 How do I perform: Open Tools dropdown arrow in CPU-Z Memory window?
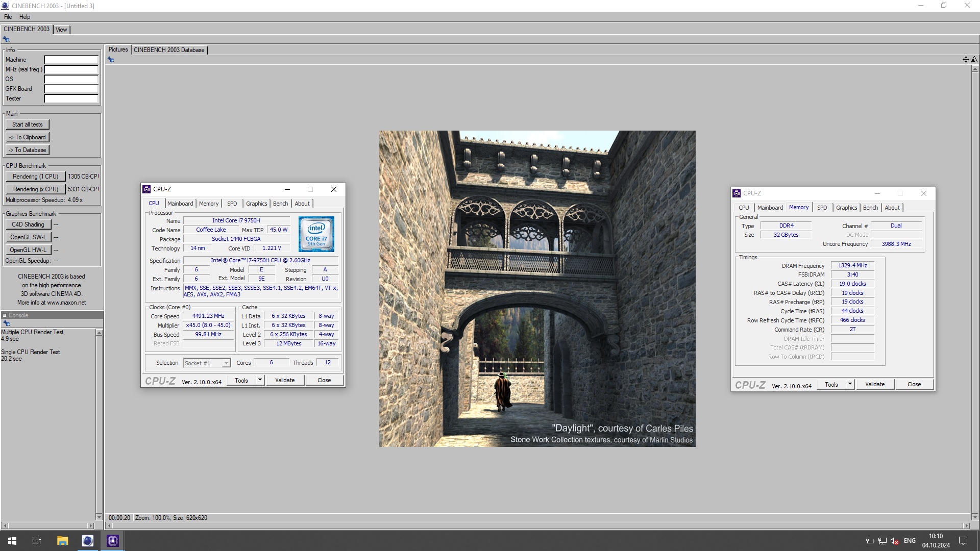[850, 384]
